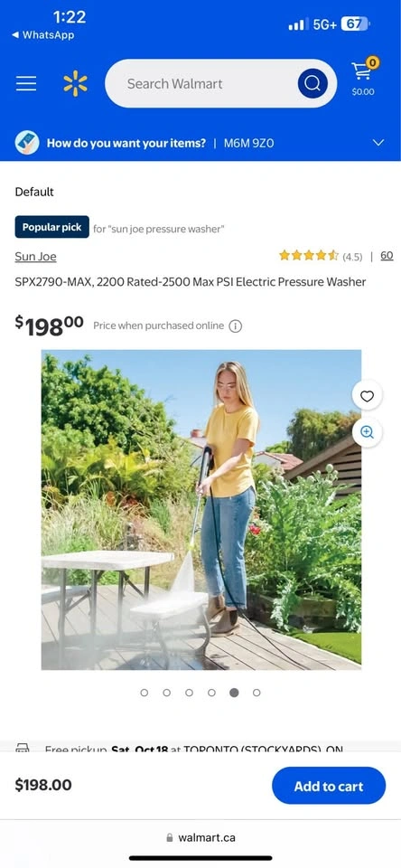Add item to favorites with heart icon

[x=368, y=396]
